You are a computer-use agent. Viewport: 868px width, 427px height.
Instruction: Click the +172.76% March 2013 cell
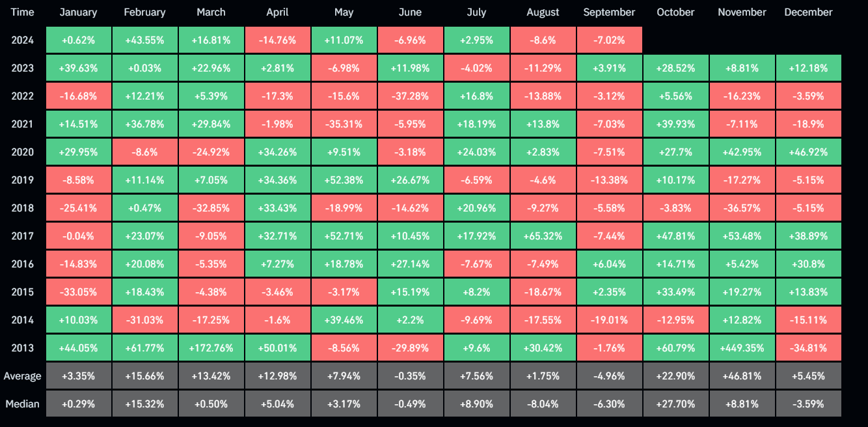point(211,348)
